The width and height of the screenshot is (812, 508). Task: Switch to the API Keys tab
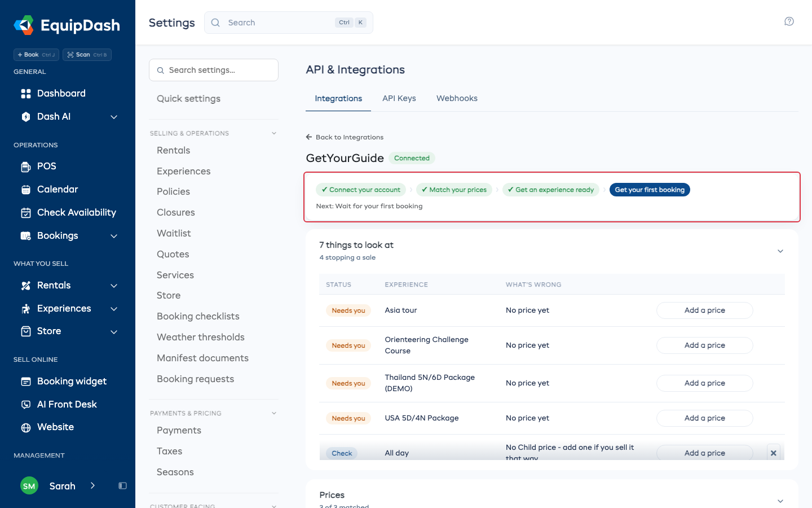pyautogui.click(x=399, y=98)
